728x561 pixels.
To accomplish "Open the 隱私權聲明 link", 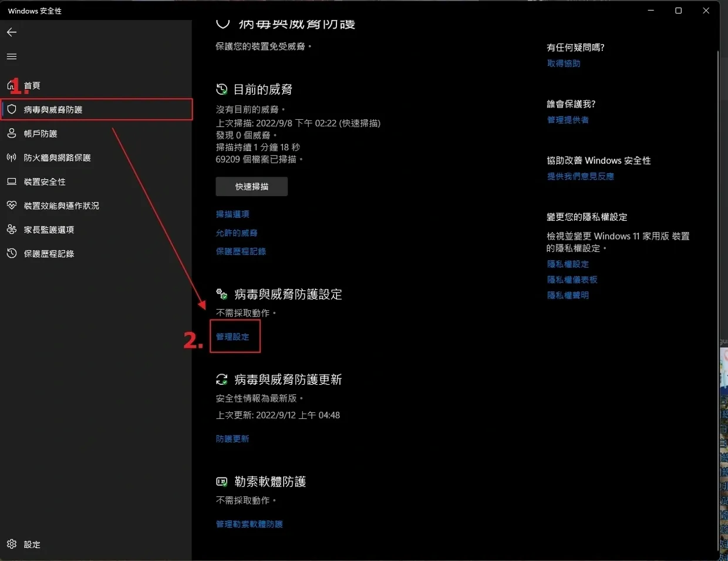I will pos(568,295).
